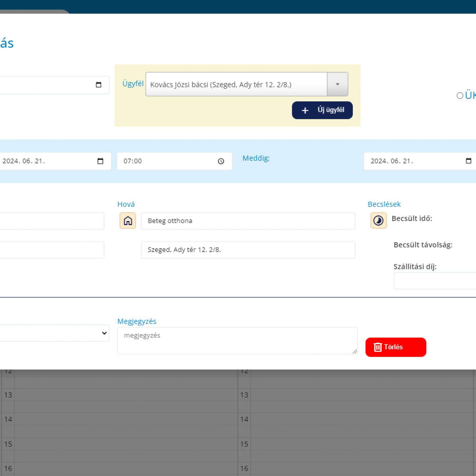Select the Ük radio button
The width and height of the screenshot is (476, 476).
pos(460,96)
